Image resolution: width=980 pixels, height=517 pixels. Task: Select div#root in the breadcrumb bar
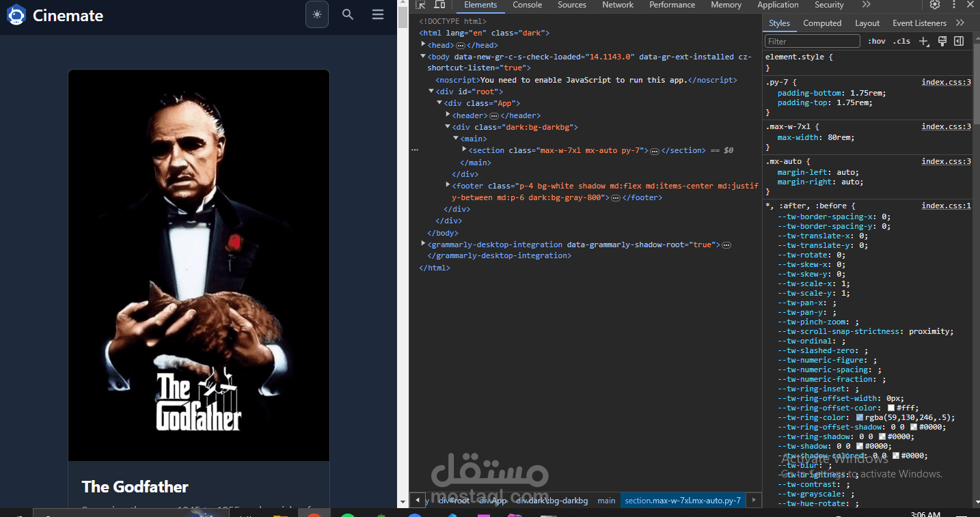454,501
